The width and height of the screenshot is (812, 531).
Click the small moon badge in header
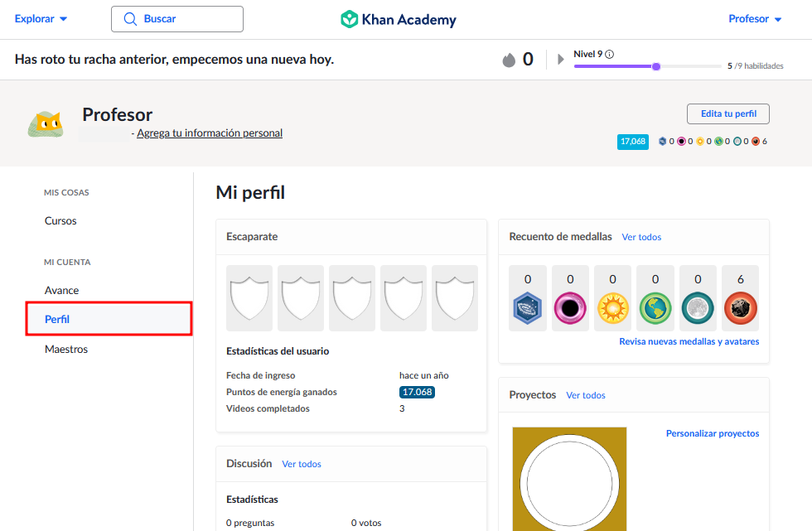coord(737,142)
